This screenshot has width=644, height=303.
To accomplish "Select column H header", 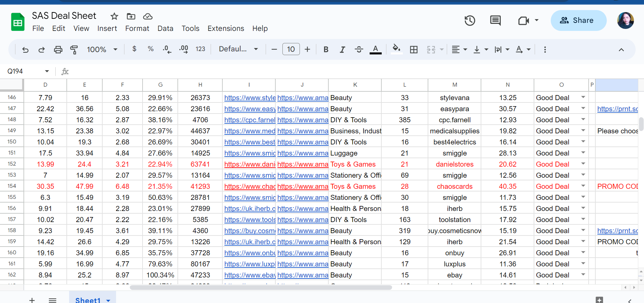I will (x=200, y=85).
